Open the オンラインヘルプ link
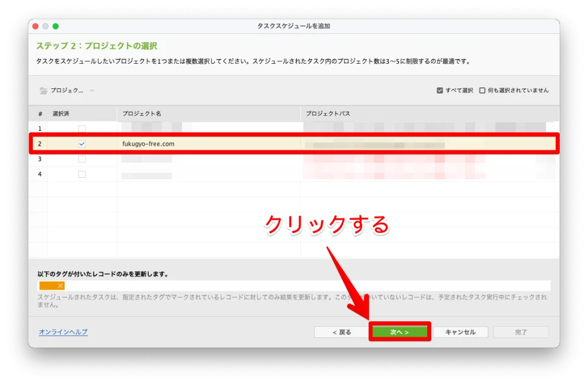 click(x=63, y=332)
